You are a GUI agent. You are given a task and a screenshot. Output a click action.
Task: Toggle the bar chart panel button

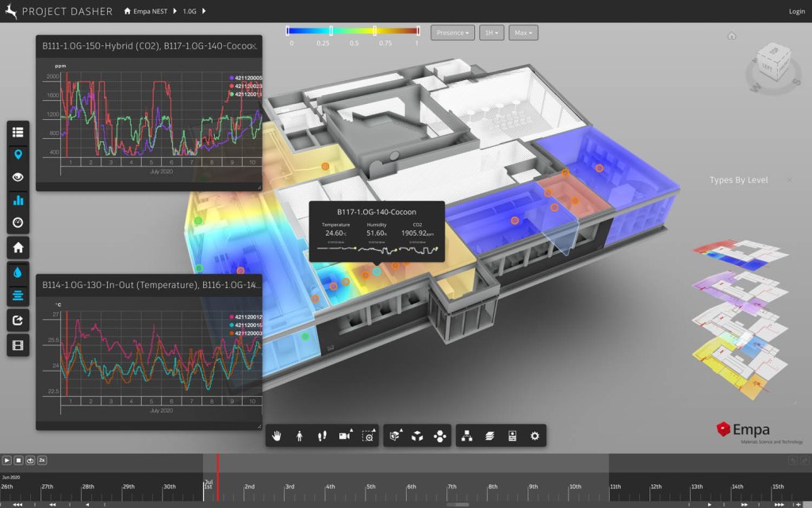(x=18, y=199)
